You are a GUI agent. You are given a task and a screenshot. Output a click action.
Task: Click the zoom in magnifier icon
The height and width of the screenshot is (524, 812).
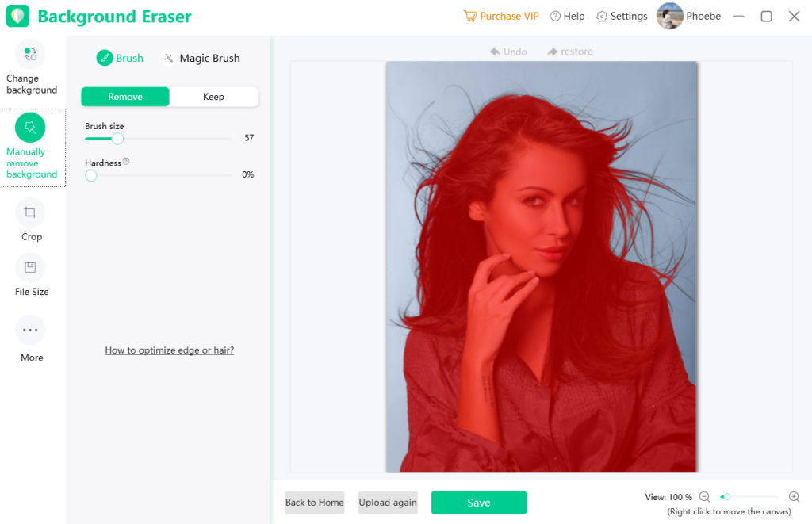click(x=795, y=497)
